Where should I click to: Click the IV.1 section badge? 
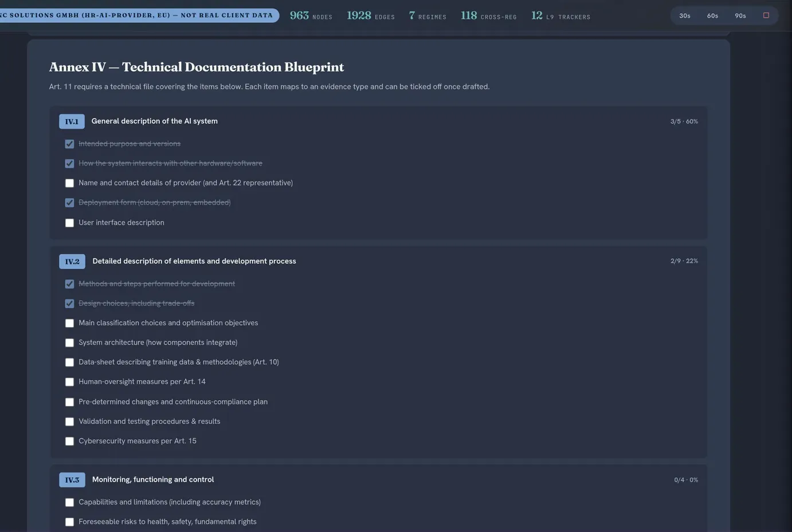72,121
